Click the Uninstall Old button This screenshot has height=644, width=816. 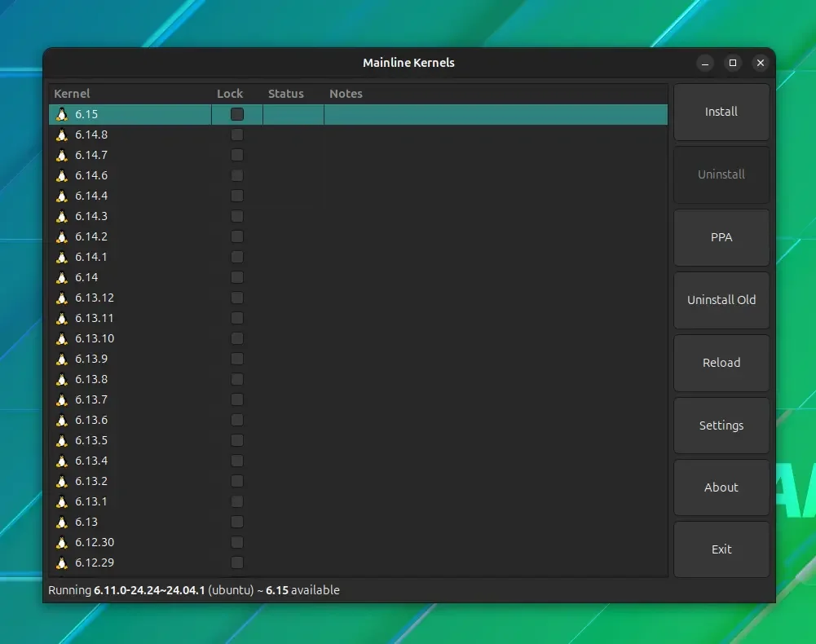721,300
